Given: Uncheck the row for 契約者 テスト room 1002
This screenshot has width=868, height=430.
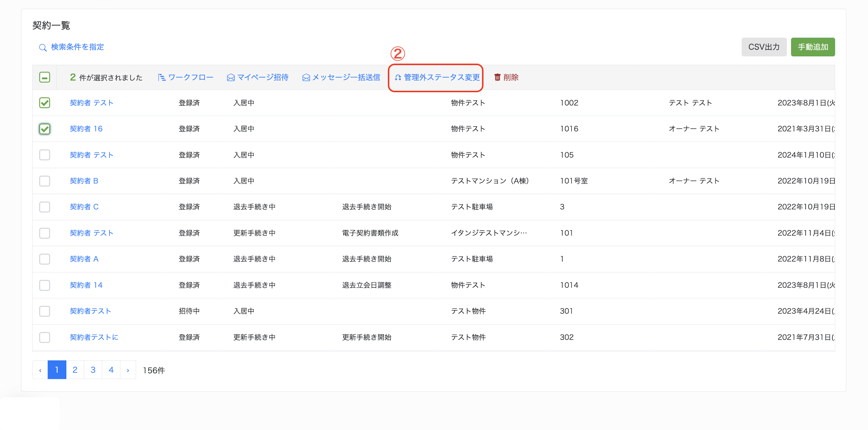Looking at the screenshot, I should [45, 103].
